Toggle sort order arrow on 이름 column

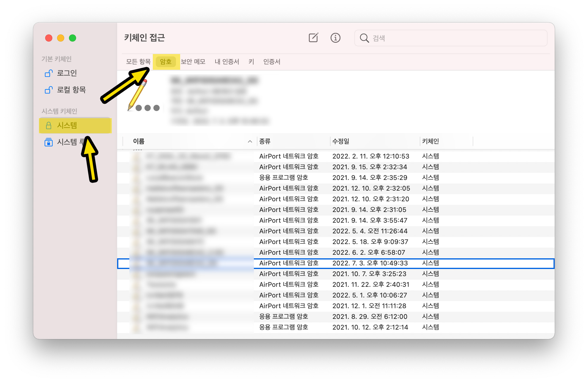pyautogui.click(x=250, y=141)
